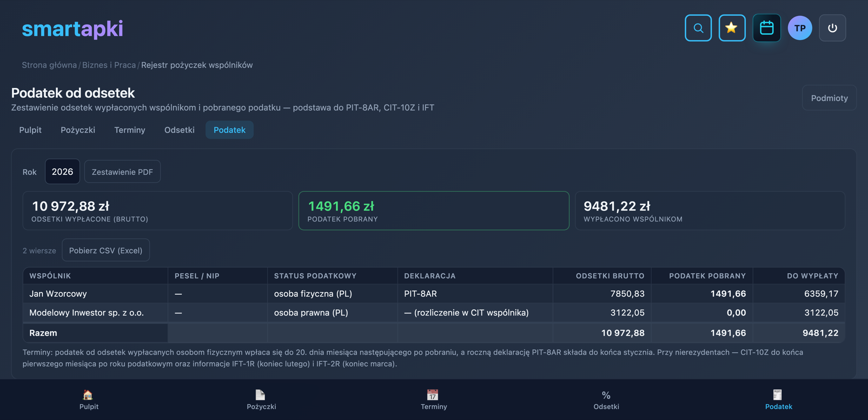Open the calendar icon in header

tap(767, 28)
